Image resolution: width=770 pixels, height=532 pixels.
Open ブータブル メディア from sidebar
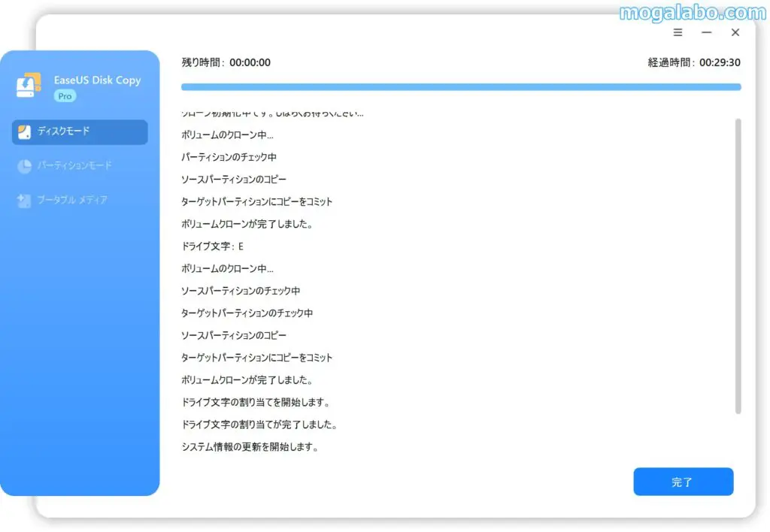(x=72, y=201)
